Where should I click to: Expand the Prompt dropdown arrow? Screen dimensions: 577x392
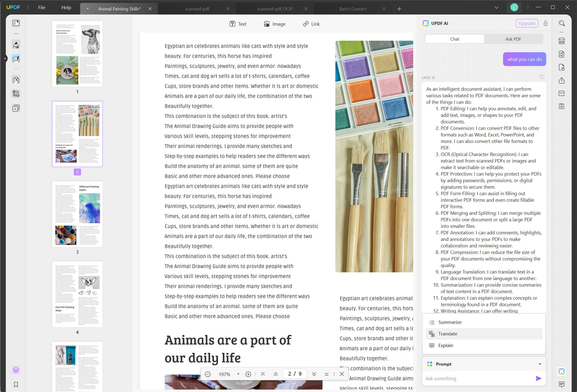(x=540, y=364)
